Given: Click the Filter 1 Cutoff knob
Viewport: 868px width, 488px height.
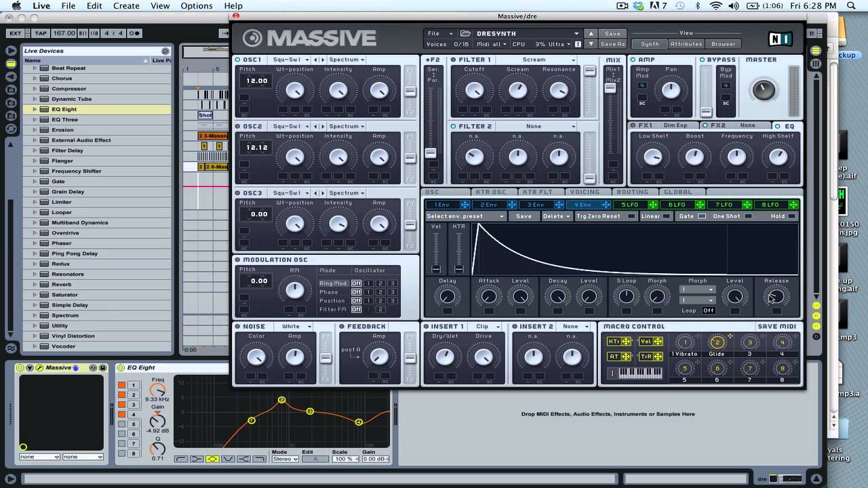Looking at the screenshot, I should (474, 89).
